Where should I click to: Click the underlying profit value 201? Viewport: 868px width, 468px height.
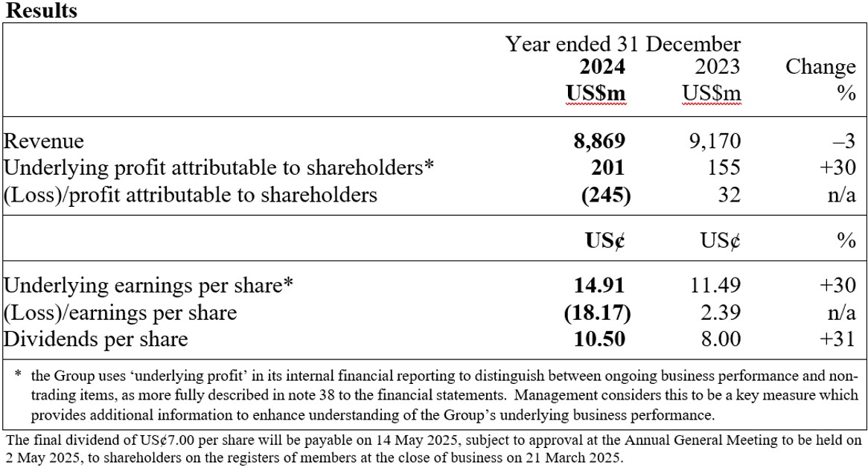[x=609, y=167]
